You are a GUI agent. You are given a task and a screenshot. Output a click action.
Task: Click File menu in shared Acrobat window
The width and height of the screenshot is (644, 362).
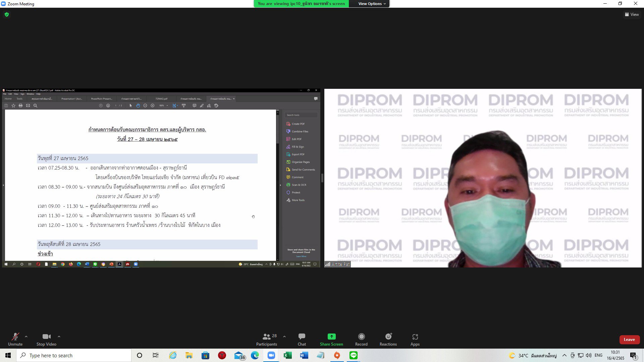[x=5, y=94]
